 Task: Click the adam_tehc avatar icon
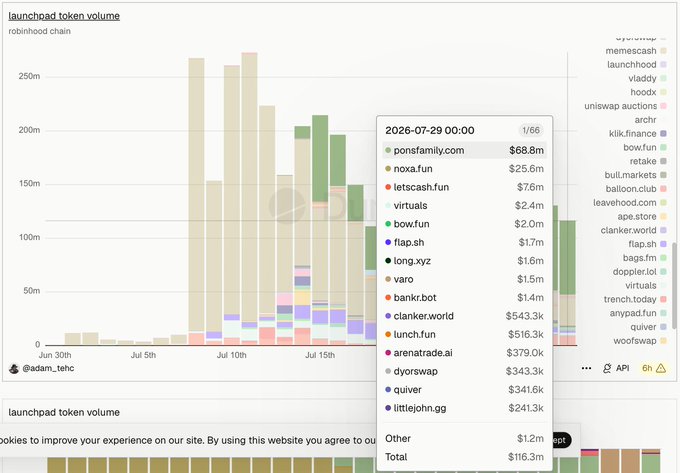tap(14, 369)
